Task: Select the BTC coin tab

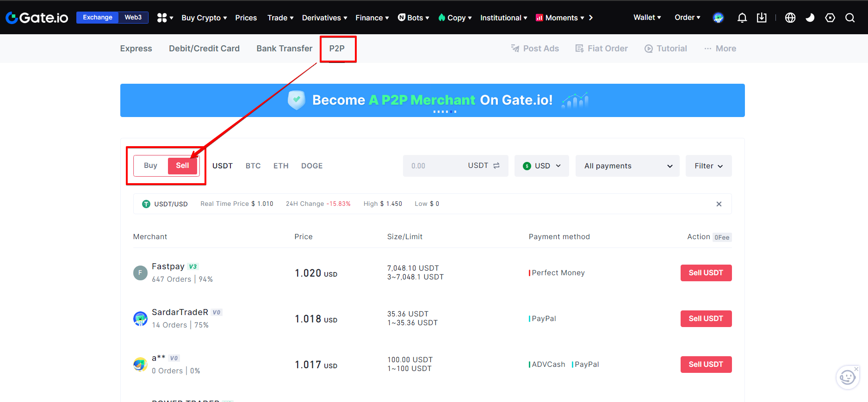Action: tap(253, 166)
